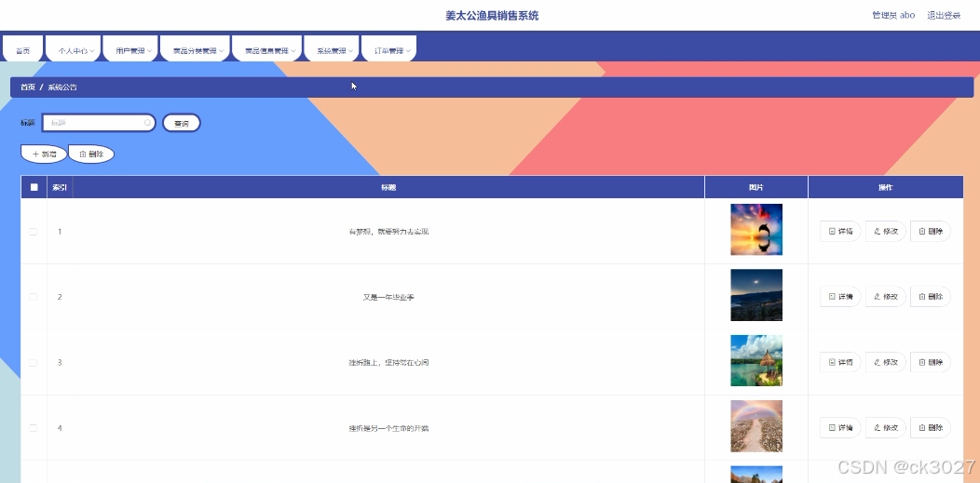
Task: Expand the 订单管理 dropdown menu
Action: pos(388,50)
